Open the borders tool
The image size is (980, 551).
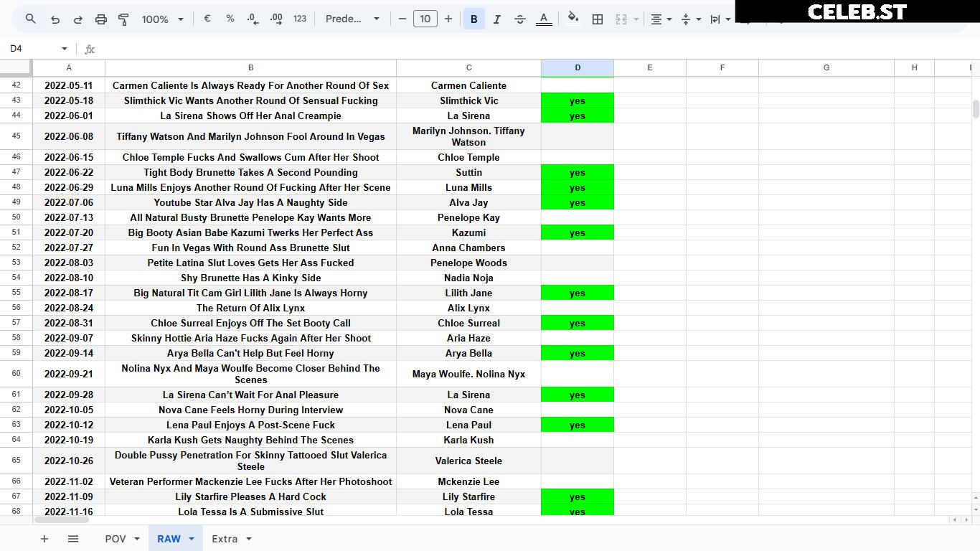(x=597, y=19)
